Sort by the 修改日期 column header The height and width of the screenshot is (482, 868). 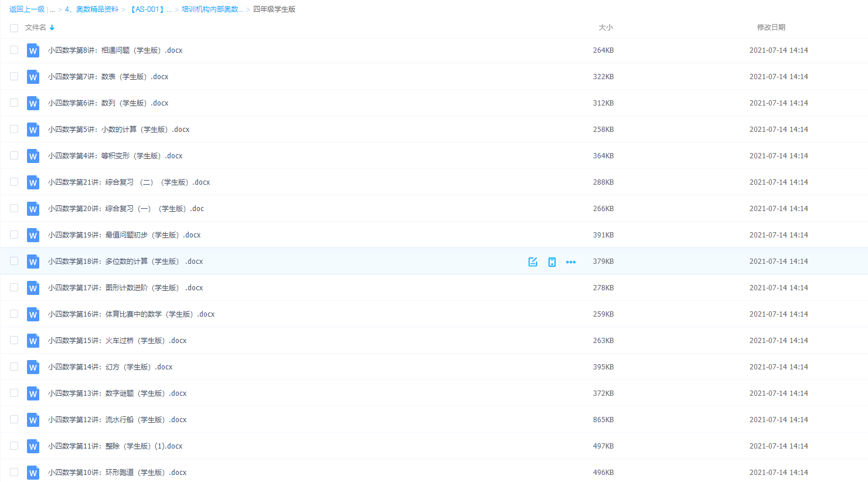[771, 28]
